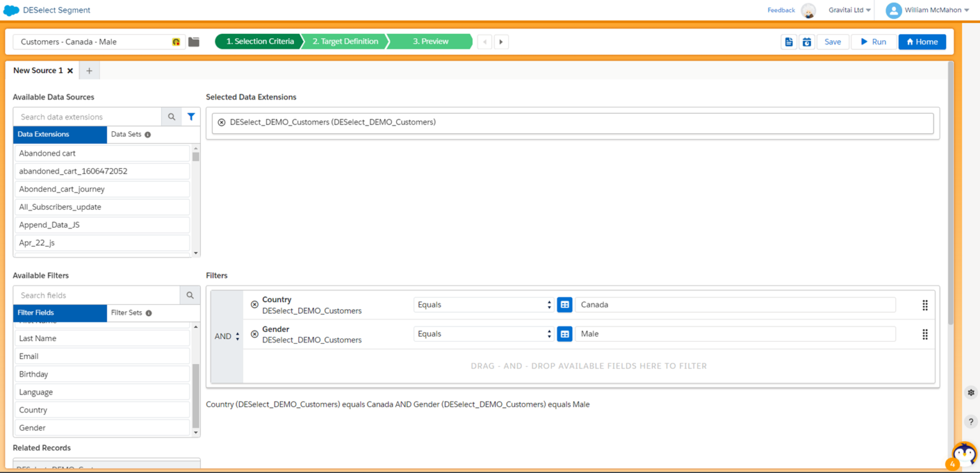Image resolution: width=980 pixels, height=473 pixels.
Task: Open picklist values for the Gender filter
Action: coord(564,333)
